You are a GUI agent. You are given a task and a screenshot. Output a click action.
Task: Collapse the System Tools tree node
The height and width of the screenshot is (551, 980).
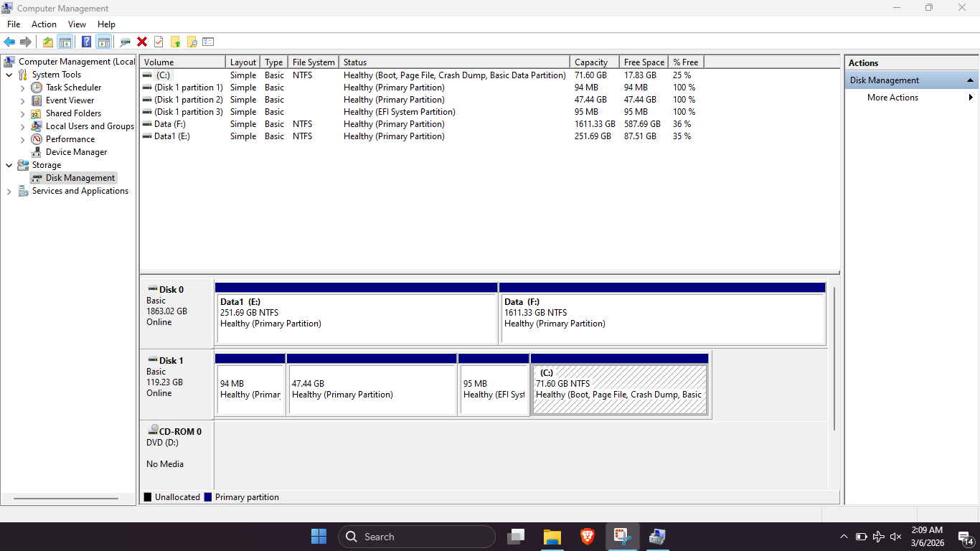coord(9,75)
